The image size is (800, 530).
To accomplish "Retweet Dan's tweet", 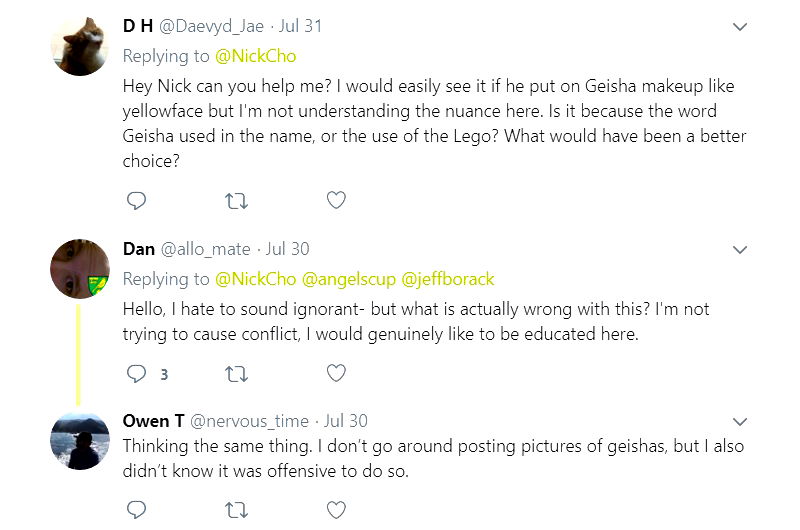I will point(237,374).
